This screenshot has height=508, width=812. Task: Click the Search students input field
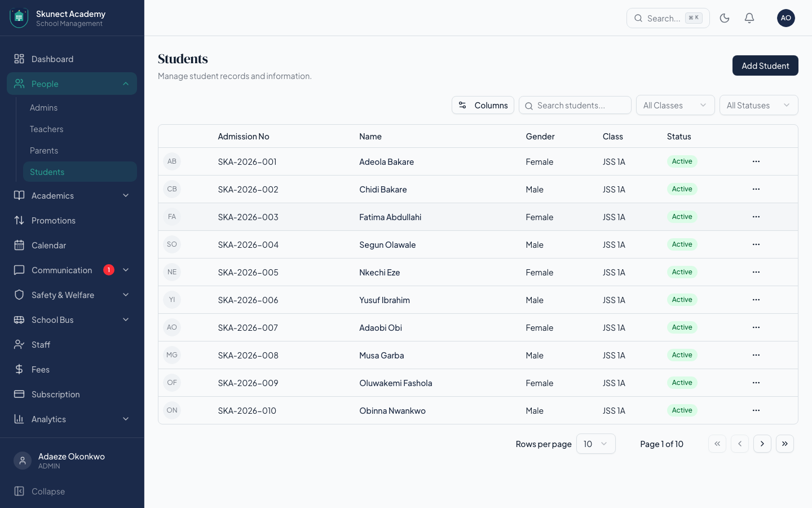click(575, 105)
